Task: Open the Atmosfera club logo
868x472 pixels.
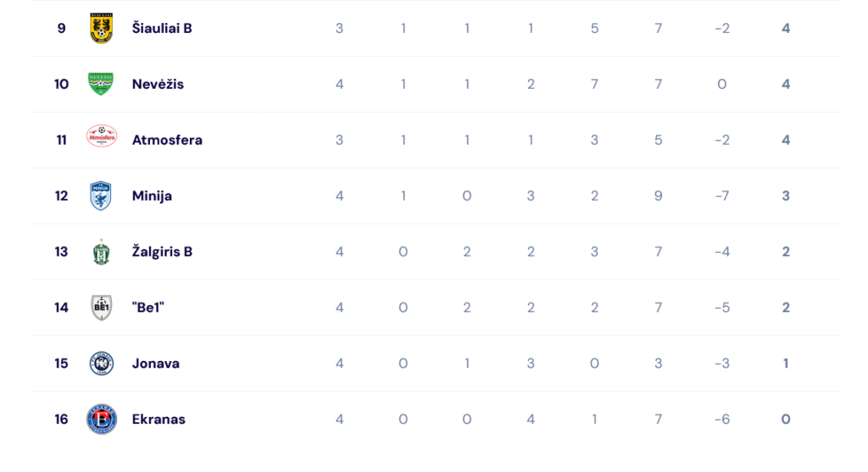Action: coord(102,136)
